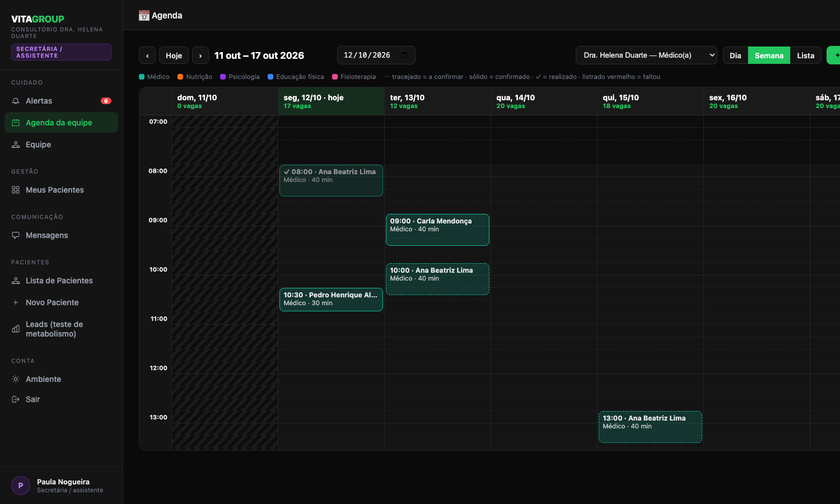Open the 13:00 Ana Beatriz Lima appointment
Screen dimensions: 840x504
click(x=650, y=427)
